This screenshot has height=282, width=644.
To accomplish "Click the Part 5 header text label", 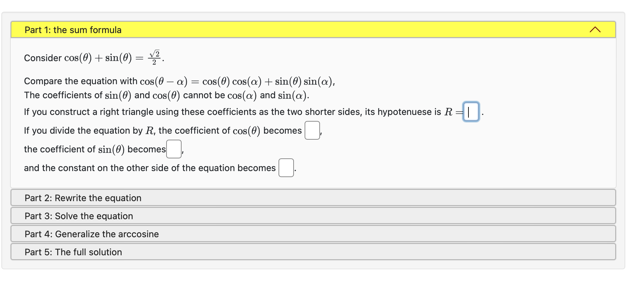I will 73,252.
